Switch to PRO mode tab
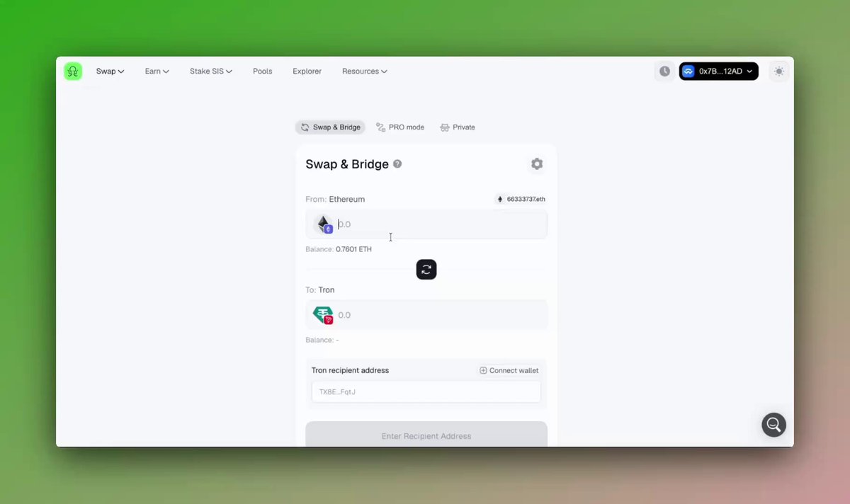The height and width of the screenshot is (504, 850). click(400, 127)
